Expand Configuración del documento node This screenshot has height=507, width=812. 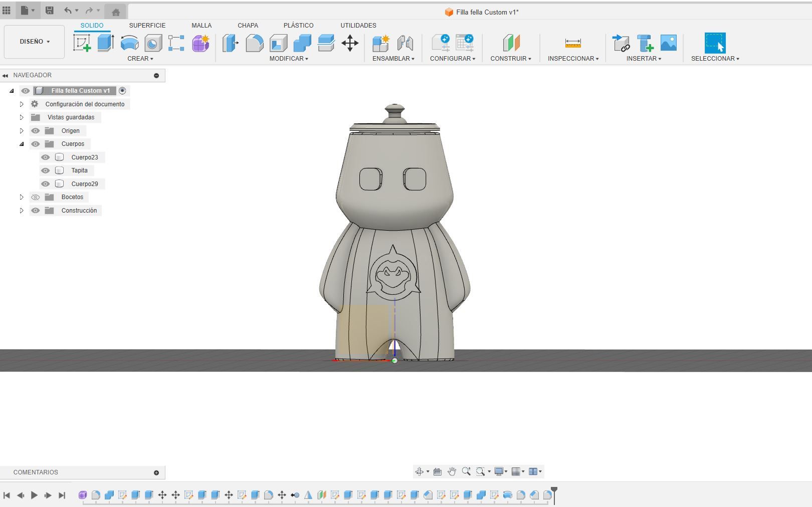click(x=22, y=104)
